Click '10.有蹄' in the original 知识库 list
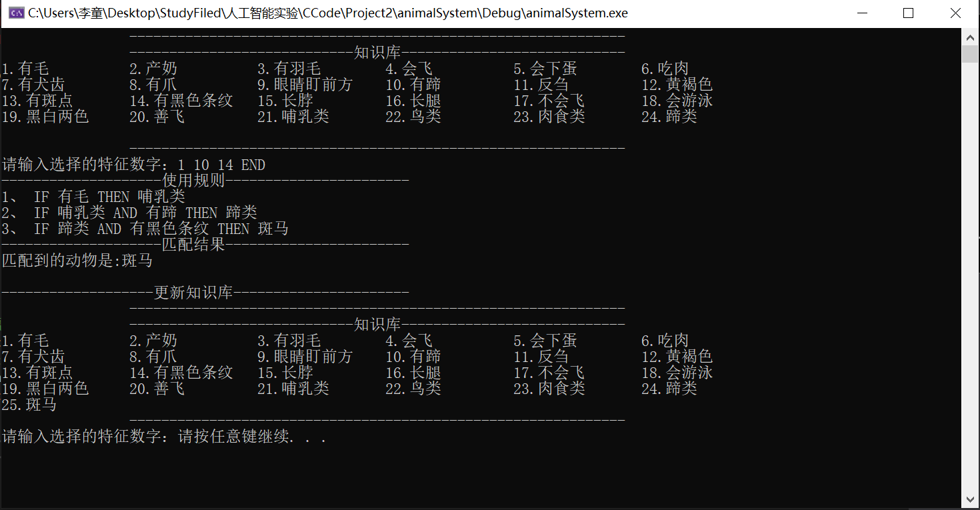The width and height of the screenshot is (980, 510). 413,85
